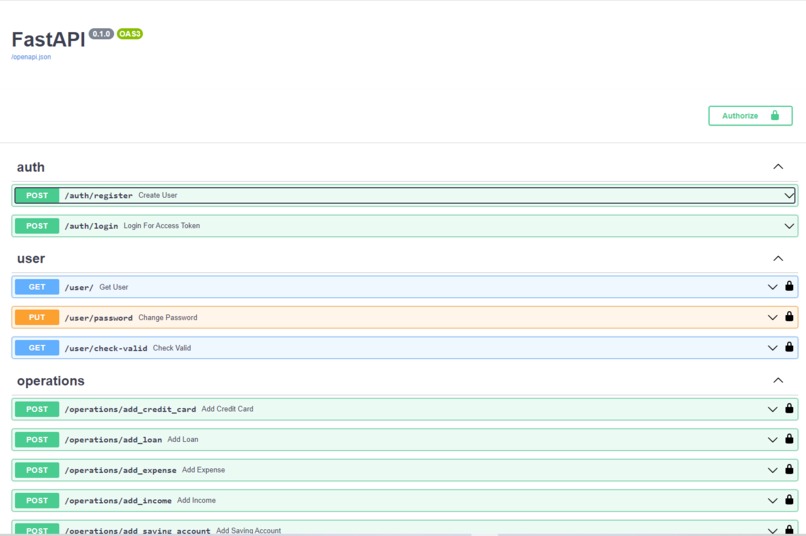The height and width of the screenshot is (536, 806).
Task: Collapse the auth section
Action: click(x=778, y=167)
